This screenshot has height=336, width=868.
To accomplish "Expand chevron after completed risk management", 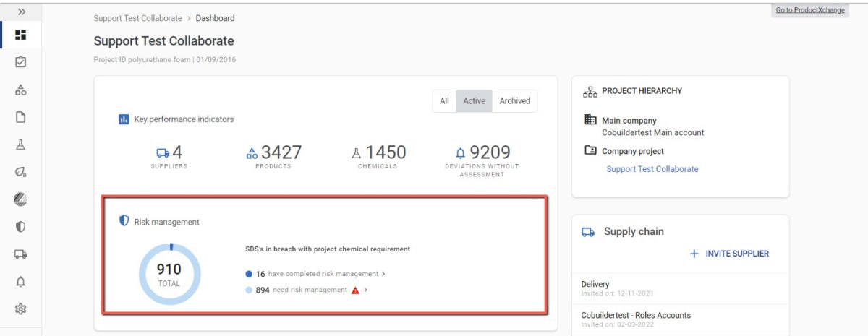I will click(383, 274).
